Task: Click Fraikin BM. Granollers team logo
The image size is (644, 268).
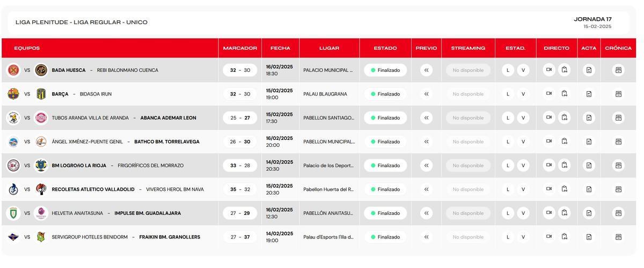Action: pyautogui.click(x=41, y=237)
